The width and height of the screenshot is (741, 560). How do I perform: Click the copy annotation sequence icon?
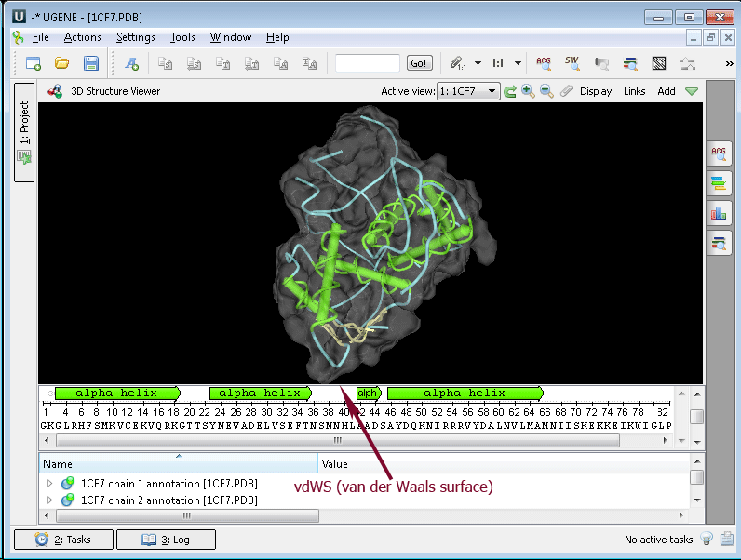click(x=280, y=63)
